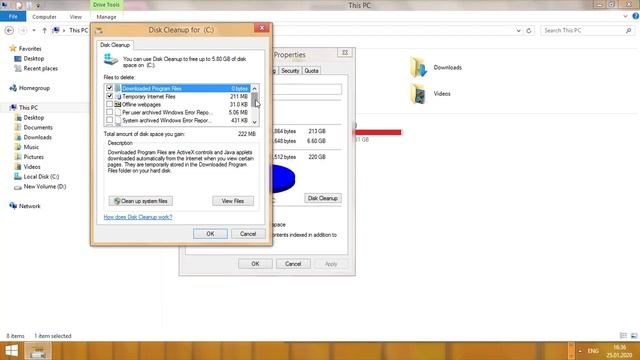Screen dimensions: 640x360
Task: Go up one folder level
Action: pyautogui.click(x=44, y=31)
